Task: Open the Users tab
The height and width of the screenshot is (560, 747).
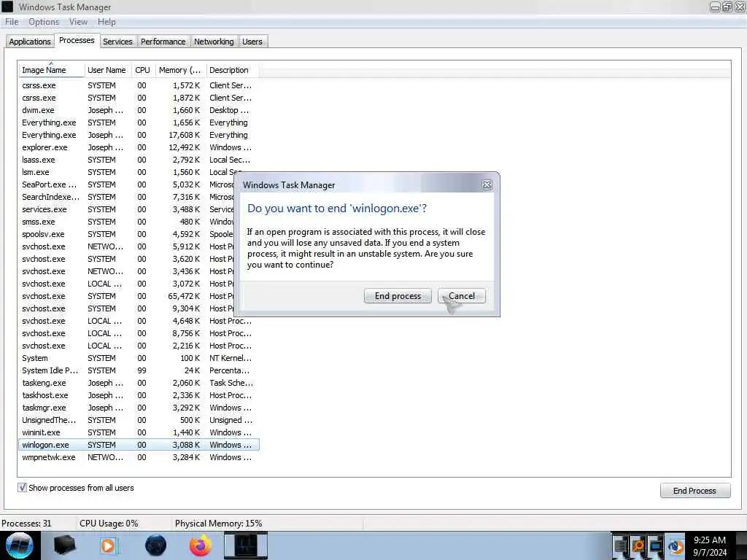Action: pos(252,42)
